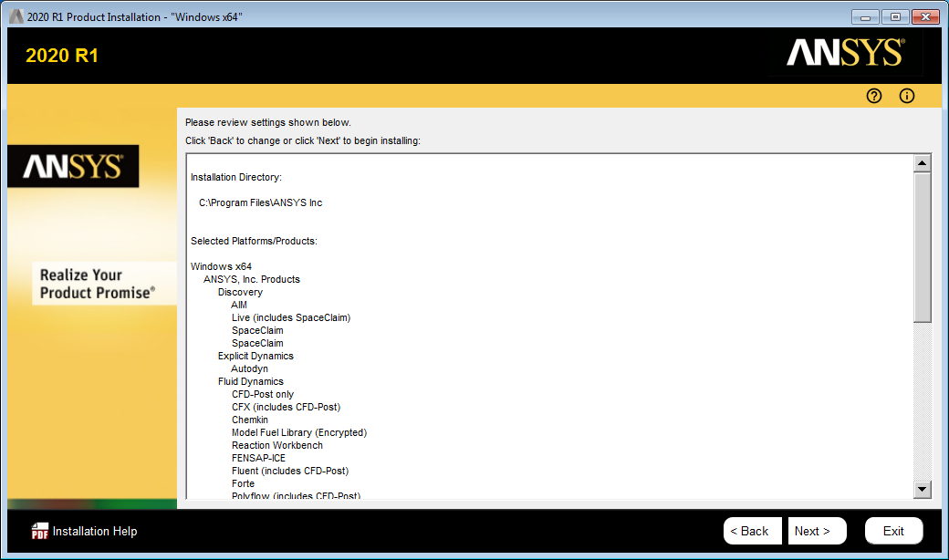Exit the installer using Exit button
The width and height of the screenshot is (949, 560).
(893, 531)
